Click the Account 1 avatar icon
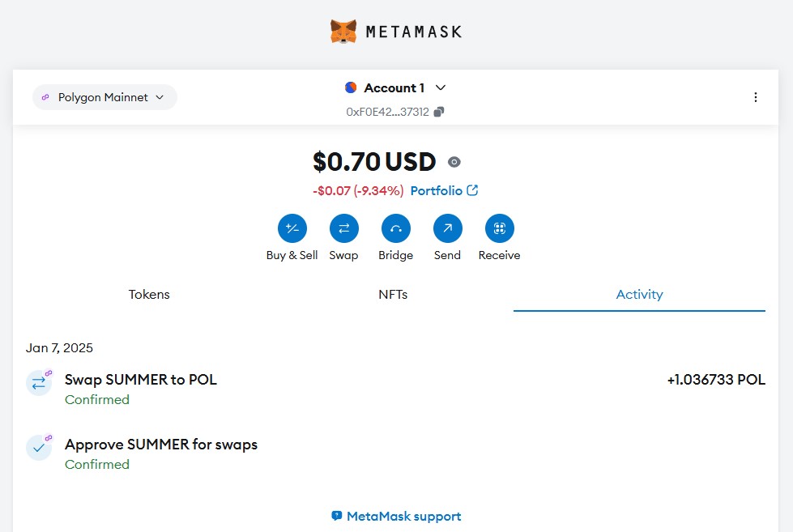The width and height of the screenshot is (793, 532). (x=351, y=87)
